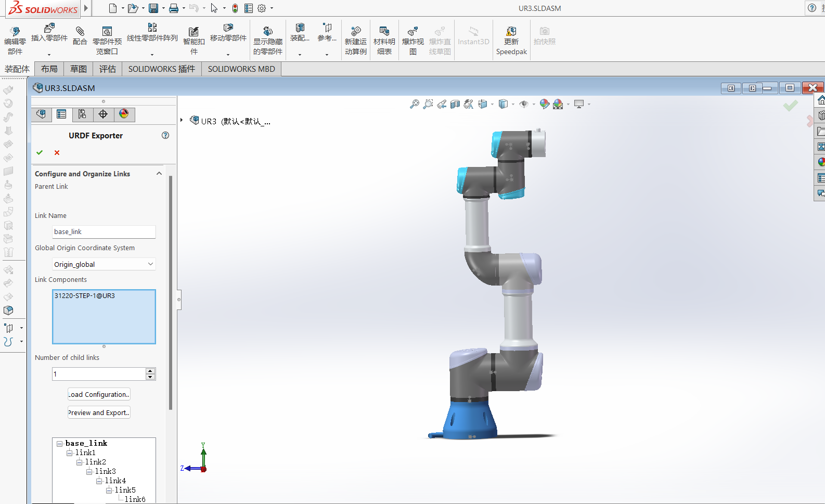Open Component Preview Window (零部件预览窗口)

point(107,31)
